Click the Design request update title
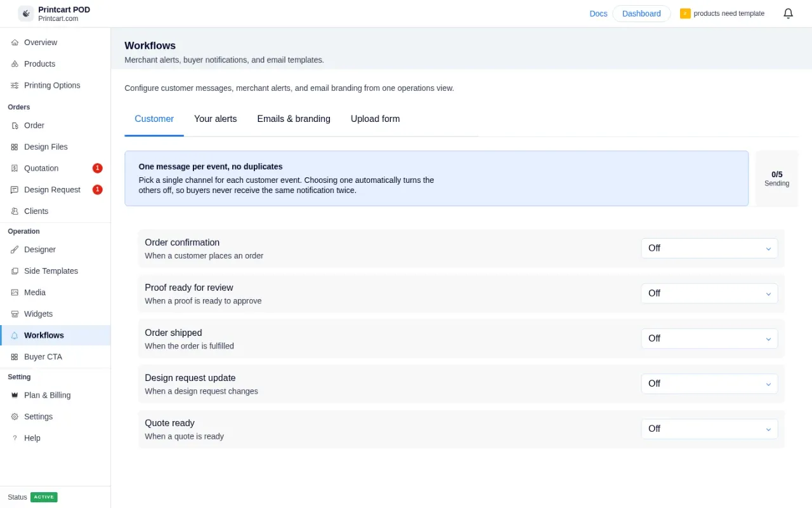The width and height of the screenshot is (812, 508). point(190,378)
